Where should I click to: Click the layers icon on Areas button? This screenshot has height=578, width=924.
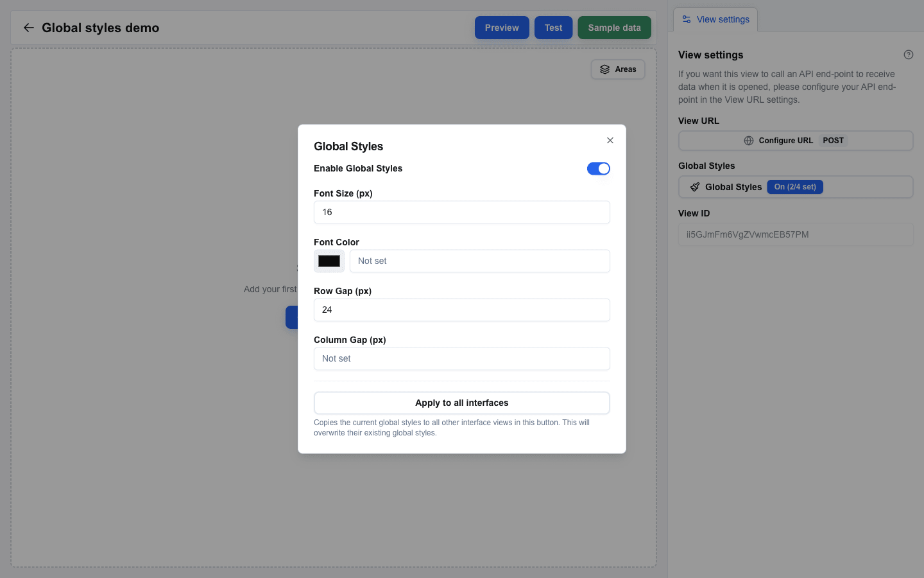click(x=604, y=69)
